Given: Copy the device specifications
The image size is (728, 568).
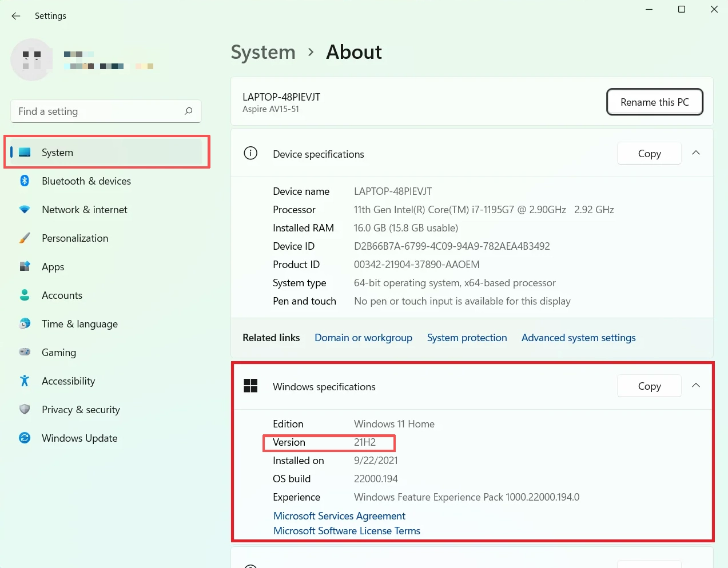Looking at the screenshot, I should 650,153.
